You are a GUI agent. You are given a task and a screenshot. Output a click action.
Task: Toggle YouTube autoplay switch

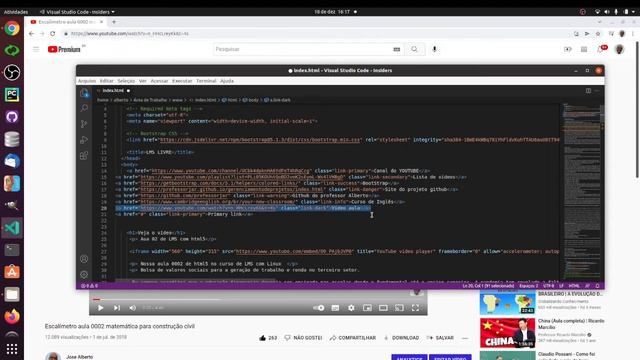coord(319,308)
